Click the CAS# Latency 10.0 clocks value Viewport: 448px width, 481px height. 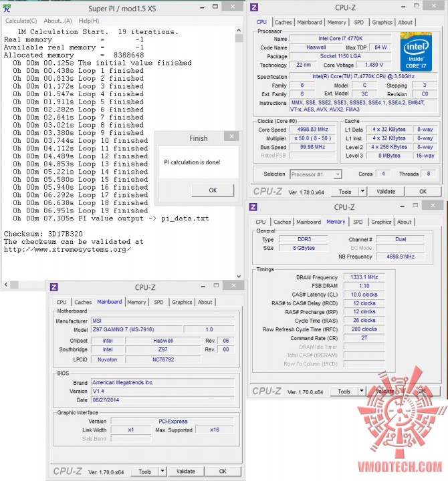click(364, 295)
